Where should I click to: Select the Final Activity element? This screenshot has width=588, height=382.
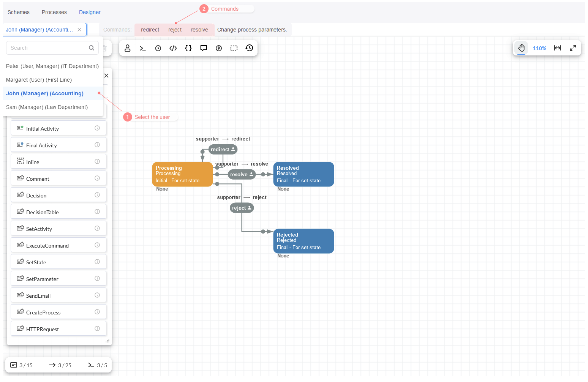coord(58,145)
